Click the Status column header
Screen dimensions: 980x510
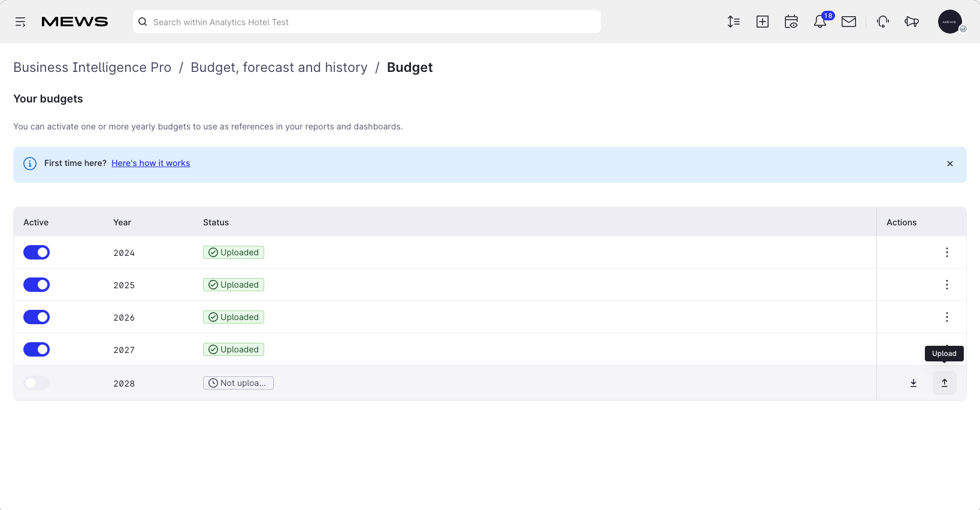pyautogui.click(x=216, y=222)
